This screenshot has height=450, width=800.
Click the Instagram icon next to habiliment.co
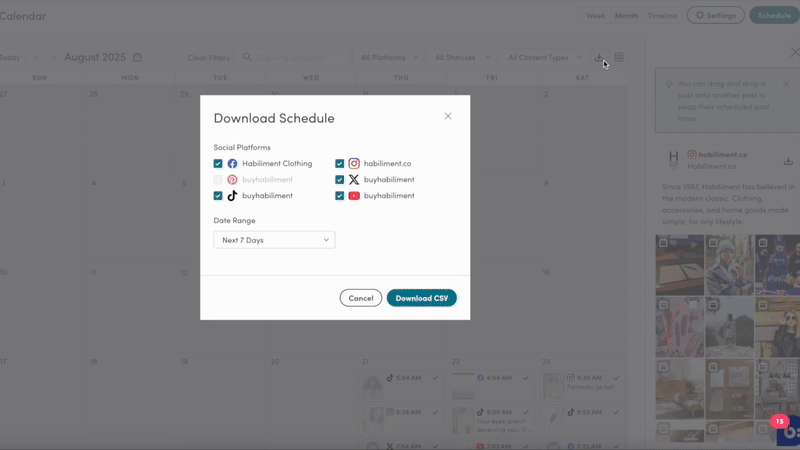[354, 164]
